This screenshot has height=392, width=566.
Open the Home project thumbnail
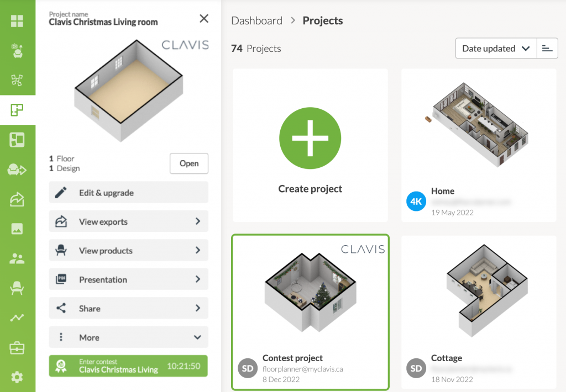point(479,124)
